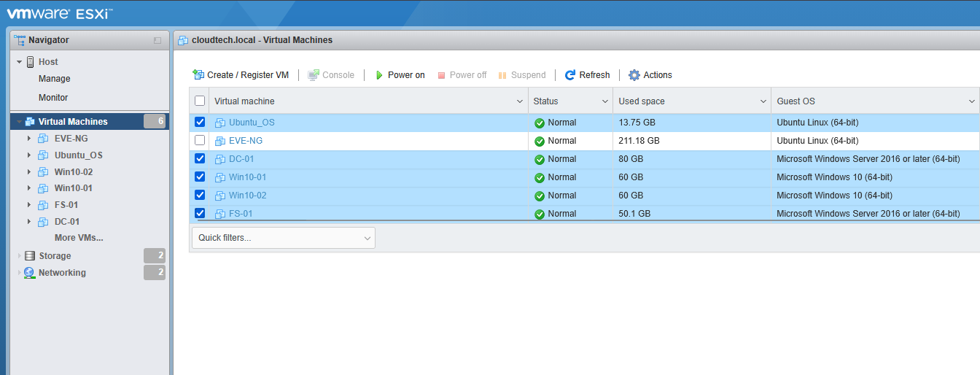Select Manage under Host
This screenshot has height=375, width=980.
(55, 79)
